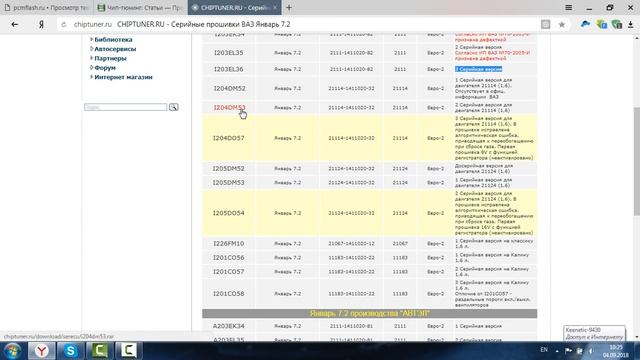Click firmware I201CO58
640x360 pixels.
click(229, 293)
